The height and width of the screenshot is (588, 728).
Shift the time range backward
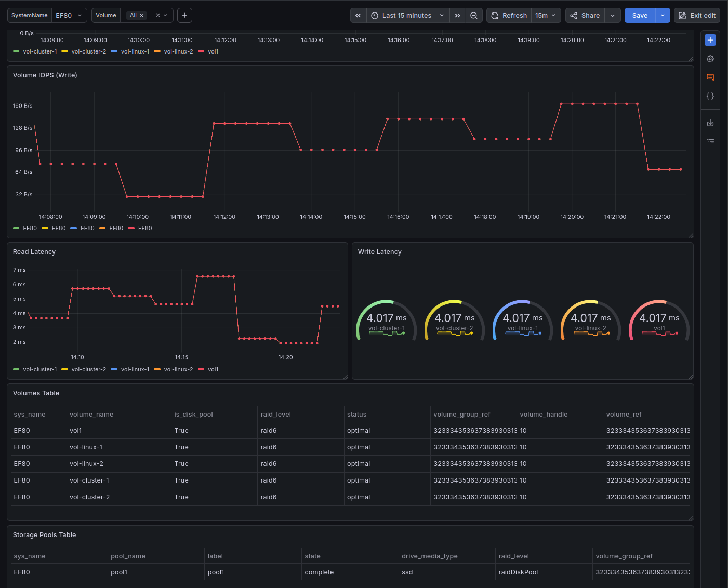[x=358, y=16]
